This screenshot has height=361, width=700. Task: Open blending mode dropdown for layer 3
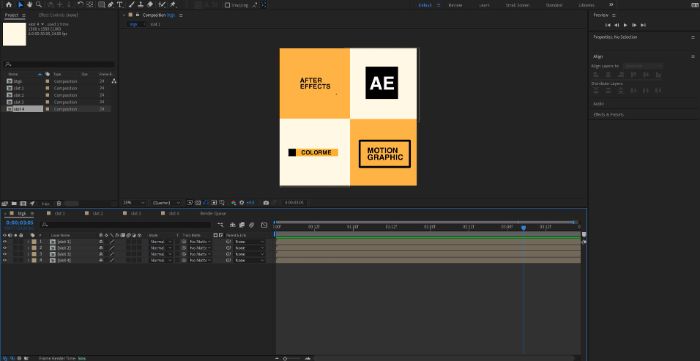pyautogui.click(x=161, y=254)
